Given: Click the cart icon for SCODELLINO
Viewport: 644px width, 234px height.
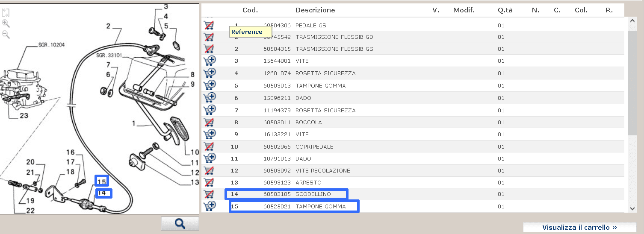Looking at the screenshot, I should pyautogui.click(x=209, y=194).
